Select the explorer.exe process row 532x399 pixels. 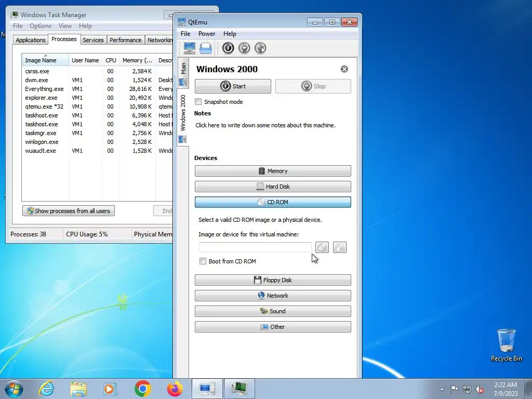pos(98,98)
